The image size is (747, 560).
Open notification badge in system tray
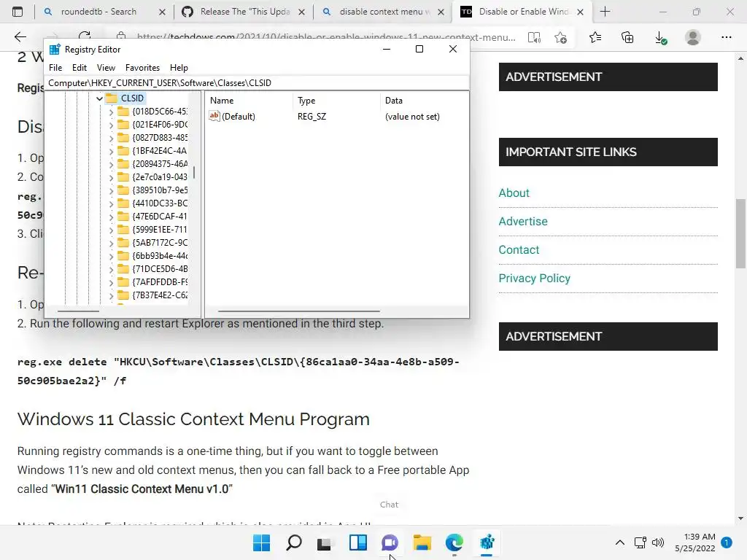click(x=727, y=542)
